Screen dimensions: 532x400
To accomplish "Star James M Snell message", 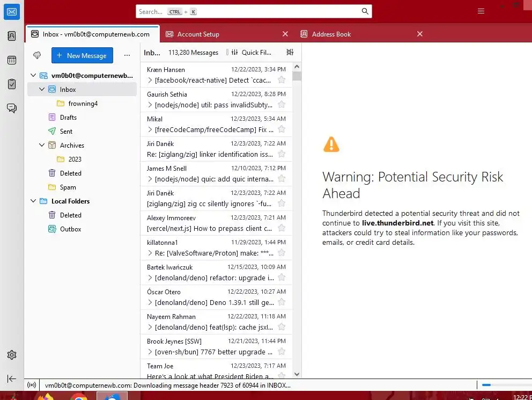I will click(x=281, y=179).
